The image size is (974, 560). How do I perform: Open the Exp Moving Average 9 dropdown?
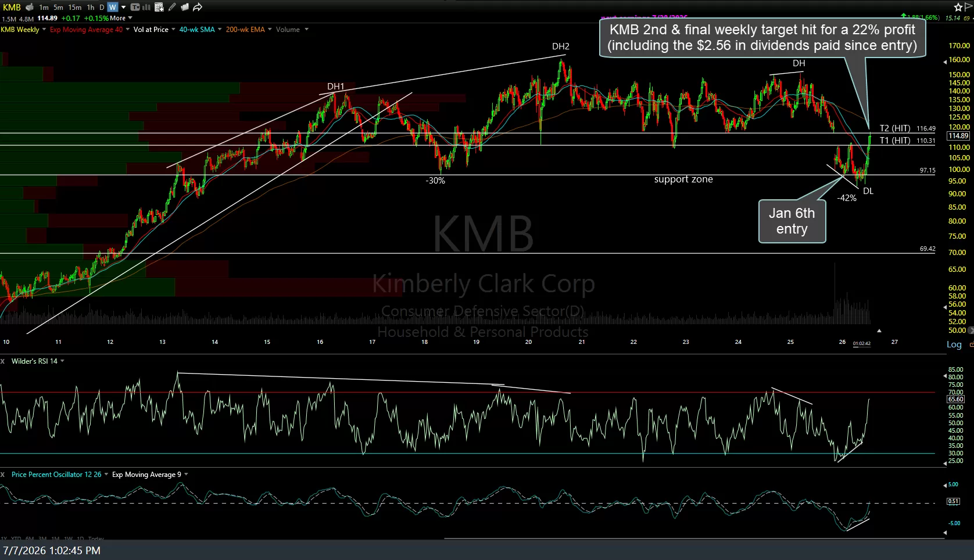[186, 475]
